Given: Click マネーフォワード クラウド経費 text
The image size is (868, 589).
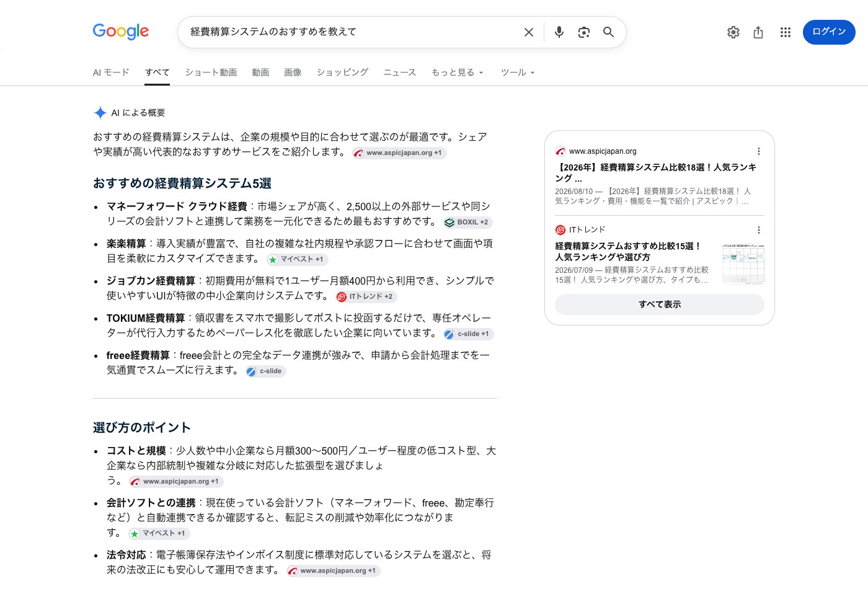Looking at the screenshot, I should click(x=177, y=206).
